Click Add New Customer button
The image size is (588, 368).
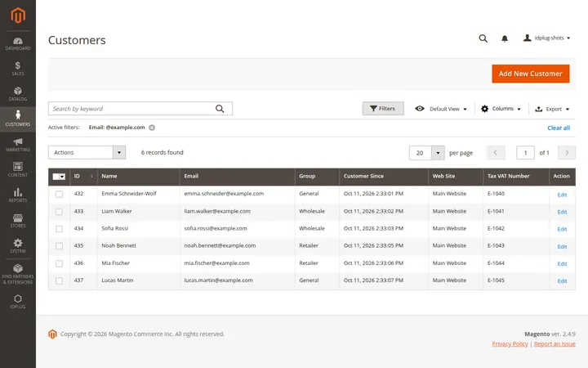(531, 74)
